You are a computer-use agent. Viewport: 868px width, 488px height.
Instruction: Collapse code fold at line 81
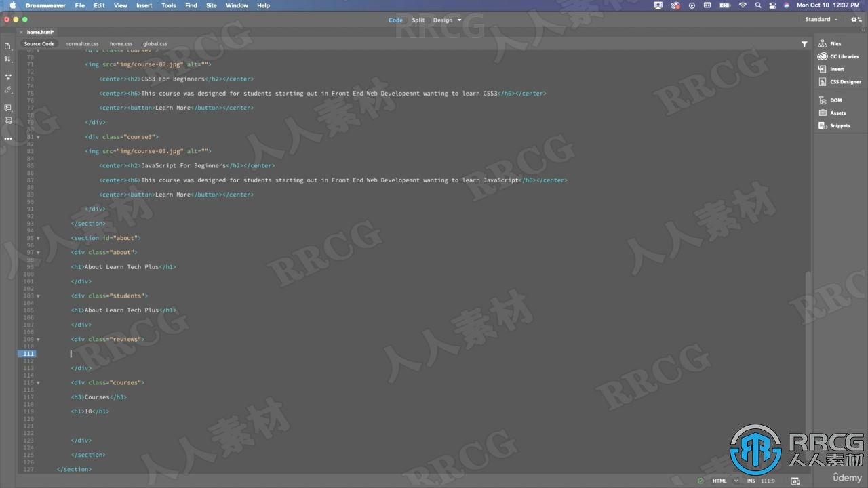[38, 137]
